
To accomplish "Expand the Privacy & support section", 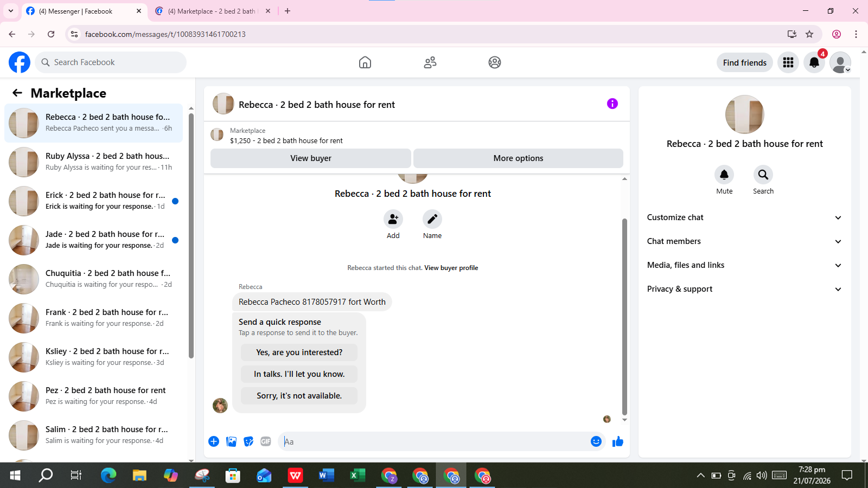I will [x=744, y=289].
